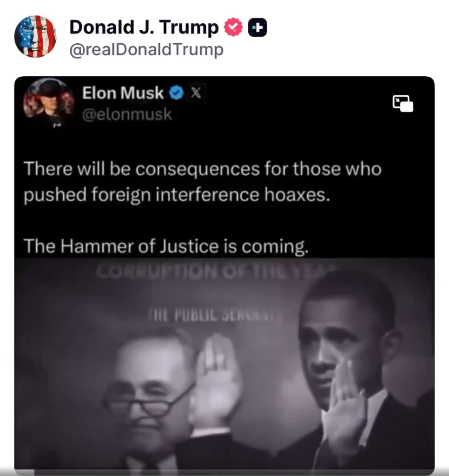Screen dimensions: 449x476
Task: Click the red verified checkmark badge
Action: coord(233,27)
